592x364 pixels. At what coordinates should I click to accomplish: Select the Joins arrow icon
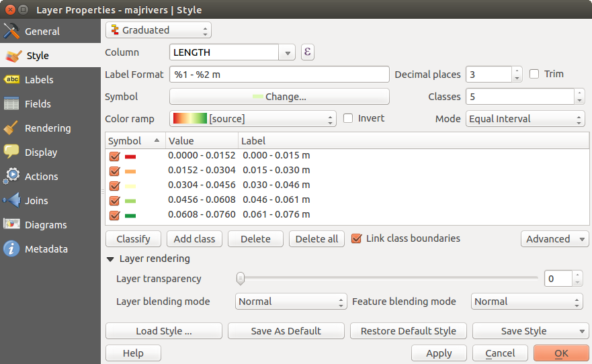(11, 201)
